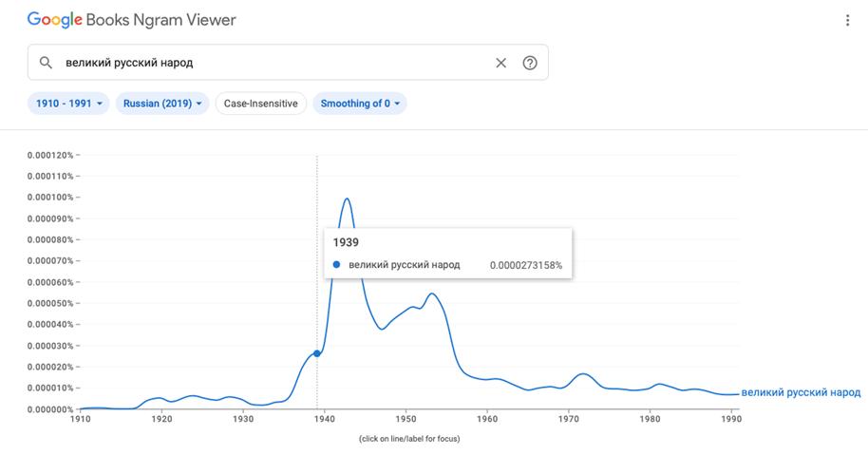Click in the search query text field
Image resolution: width=868 pixels, height=474 pixels.
pos(276,63)
